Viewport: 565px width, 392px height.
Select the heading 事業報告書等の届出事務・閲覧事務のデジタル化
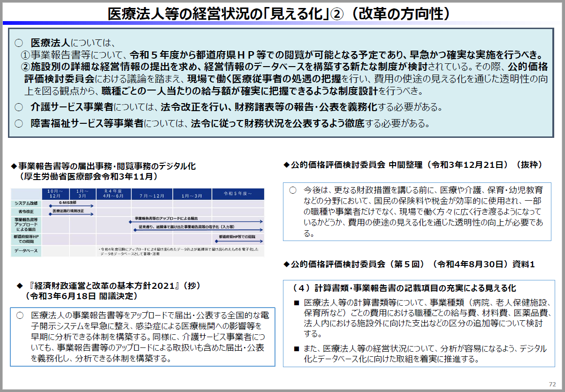(x=107, y=166)
